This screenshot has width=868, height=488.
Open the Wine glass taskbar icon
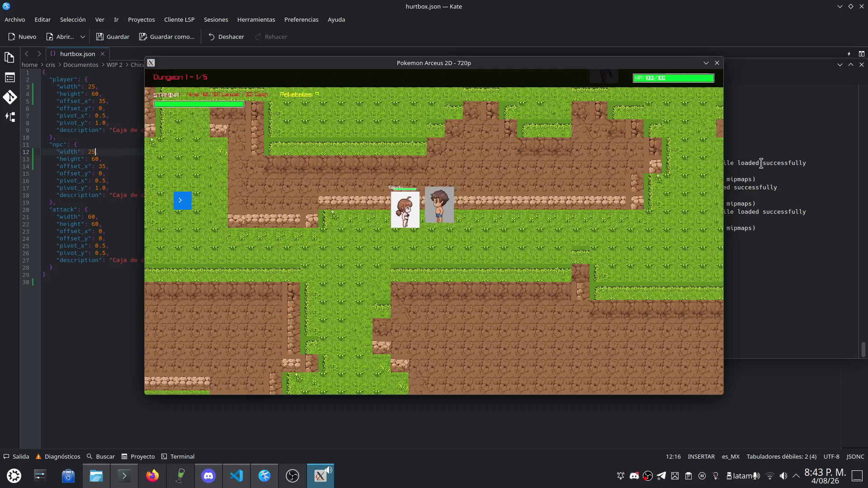(x=180, y=476)
